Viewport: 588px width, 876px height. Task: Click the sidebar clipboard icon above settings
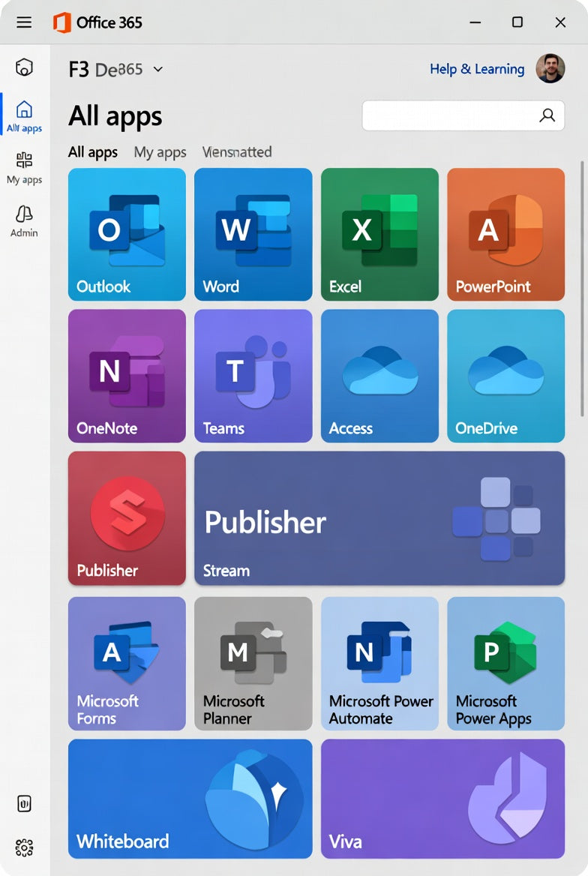click(x=24, y=803)
